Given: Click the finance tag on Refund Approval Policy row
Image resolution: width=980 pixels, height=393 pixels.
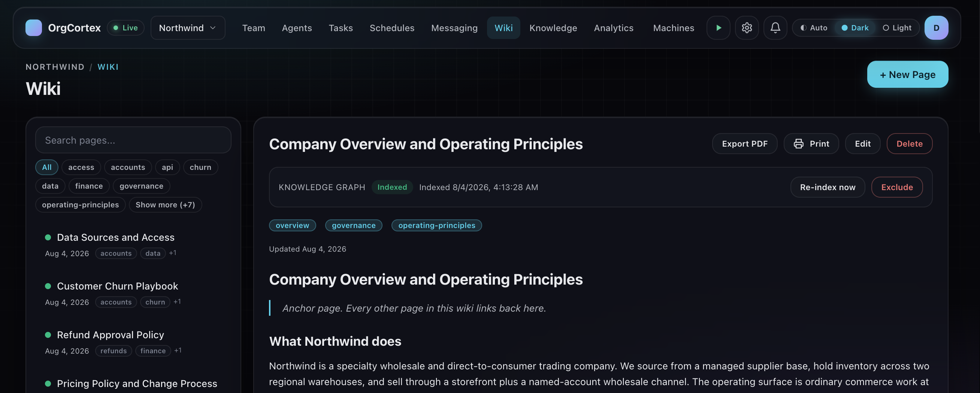Looking at the screenshot, I should 152,351.
